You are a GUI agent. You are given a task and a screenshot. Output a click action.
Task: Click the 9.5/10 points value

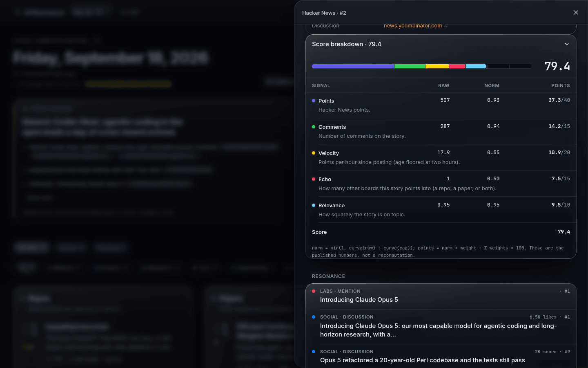tap(561, 205)
